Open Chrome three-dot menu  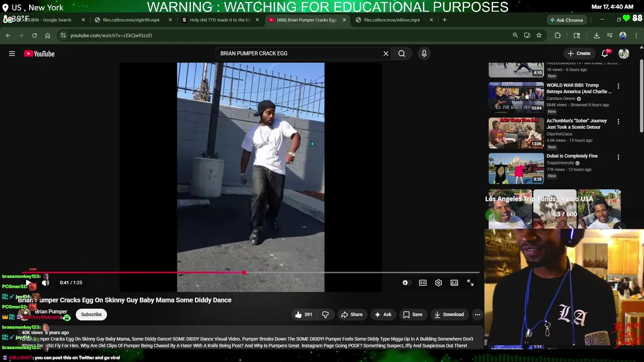pos(636,35)
